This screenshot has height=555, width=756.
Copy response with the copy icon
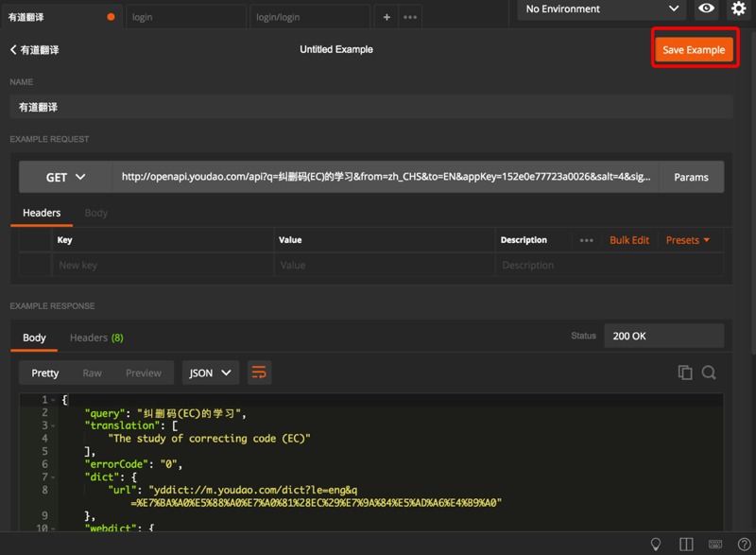[684, 373]
